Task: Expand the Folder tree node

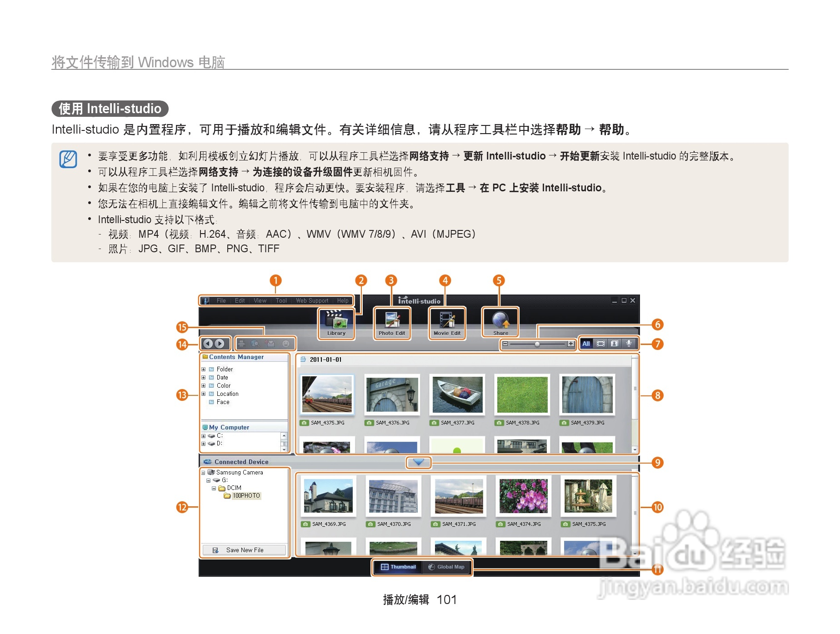Action: pyautogui.click(x=204, y=369)
